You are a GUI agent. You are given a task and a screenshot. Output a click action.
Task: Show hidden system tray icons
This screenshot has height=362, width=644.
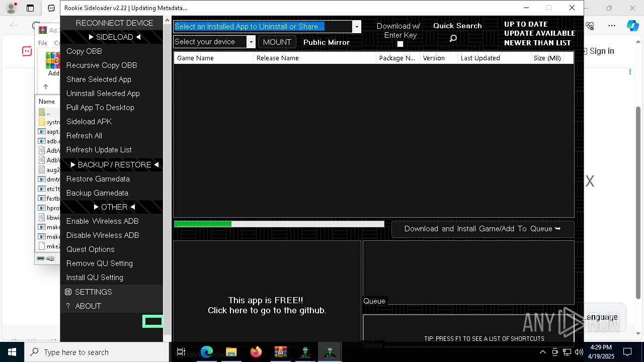point(542,352)
